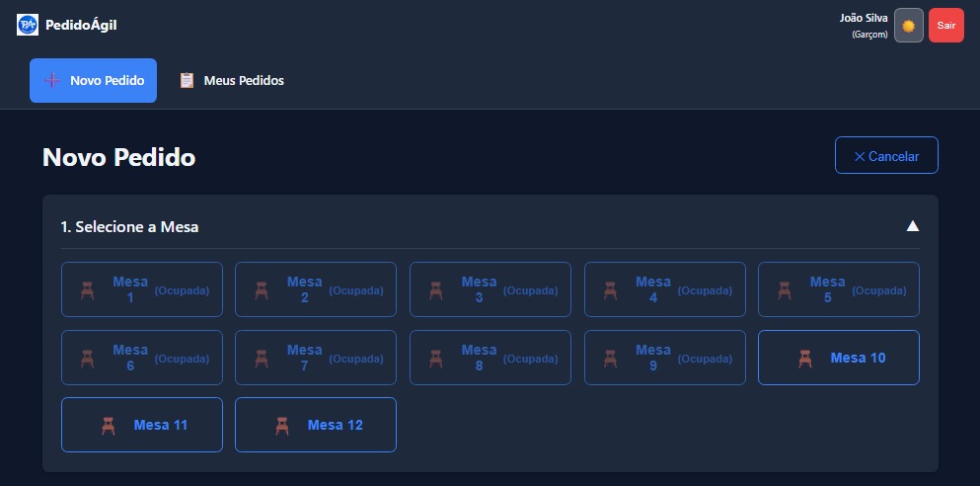Screen dimensions: 980x486
Task: Choose Mesa 12
Action: [x=316, y=425]
